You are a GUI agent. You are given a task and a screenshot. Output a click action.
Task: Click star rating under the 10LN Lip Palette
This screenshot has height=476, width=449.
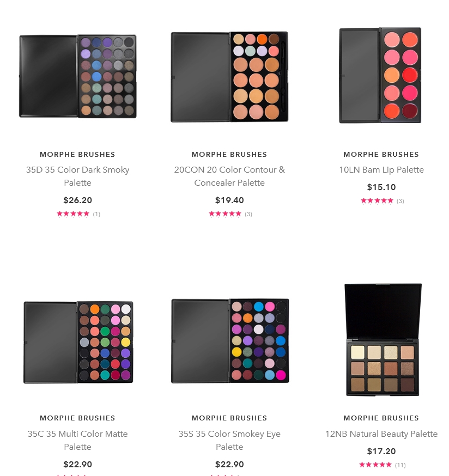tap(377, 200)
